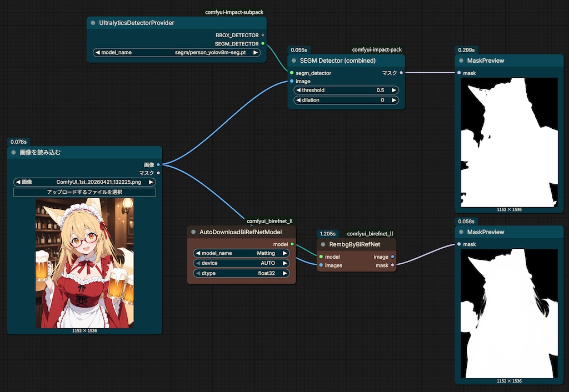Click the SEGM_DETECTOR output socket
The image size is (569, 392).
click(x=263, y=43)
